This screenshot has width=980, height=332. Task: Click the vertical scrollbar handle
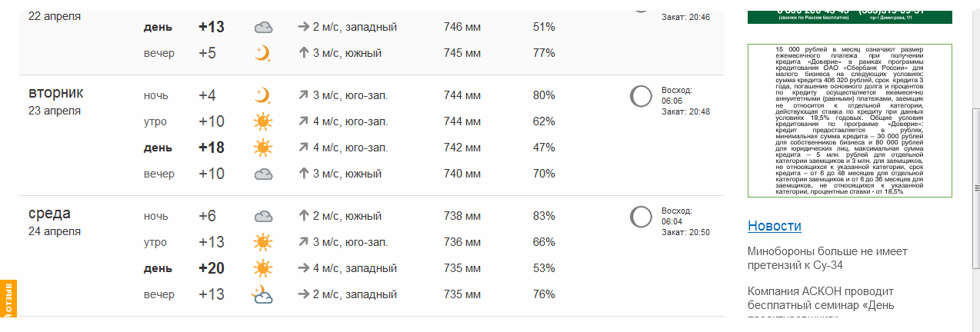[975, 188]
